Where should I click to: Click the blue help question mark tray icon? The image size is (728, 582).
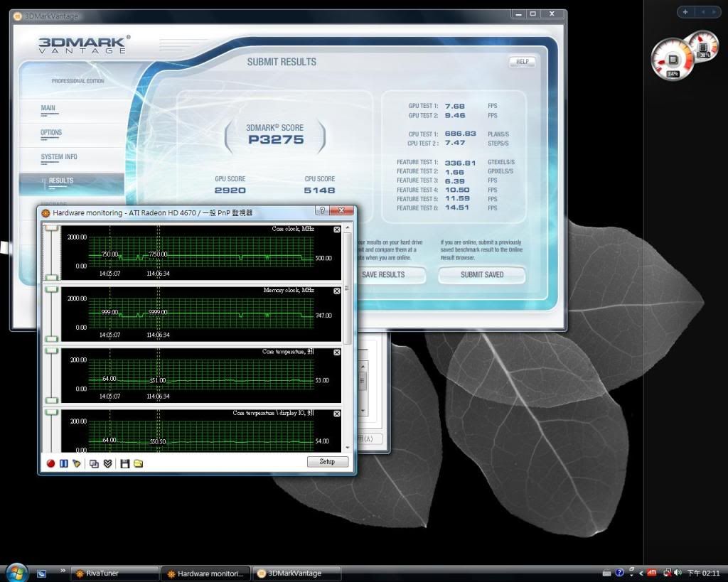click(x=619, y=573)
